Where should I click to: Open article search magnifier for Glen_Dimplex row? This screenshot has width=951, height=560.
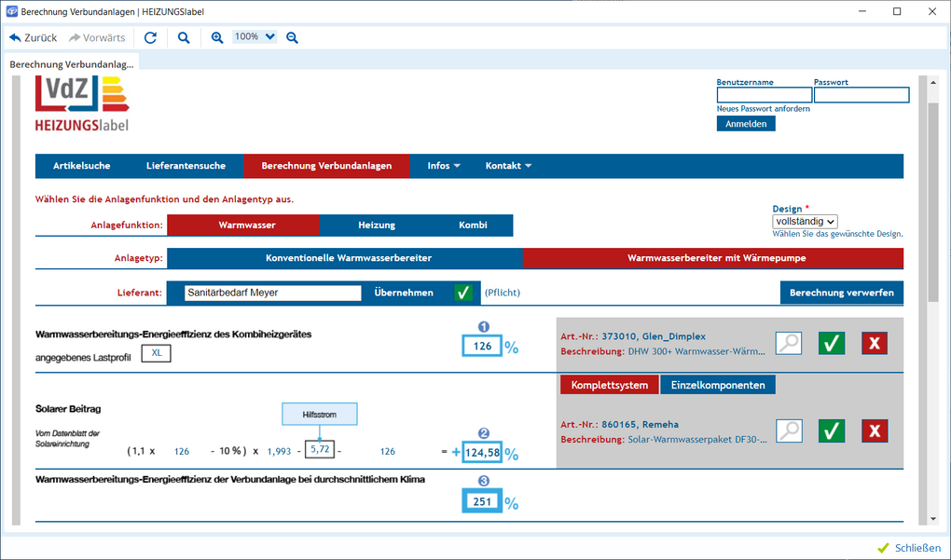[789, 343]
